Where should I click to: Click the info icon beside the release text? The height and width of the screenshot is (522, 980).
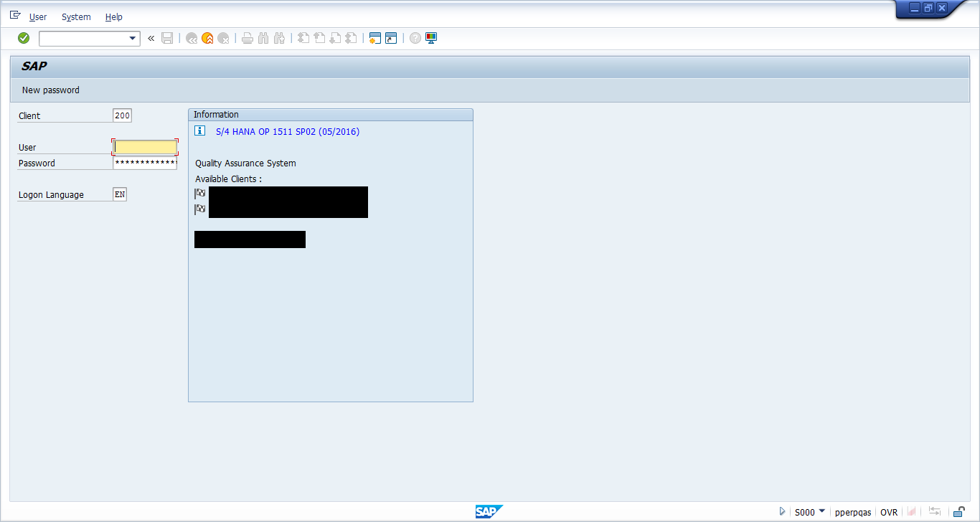199,130
